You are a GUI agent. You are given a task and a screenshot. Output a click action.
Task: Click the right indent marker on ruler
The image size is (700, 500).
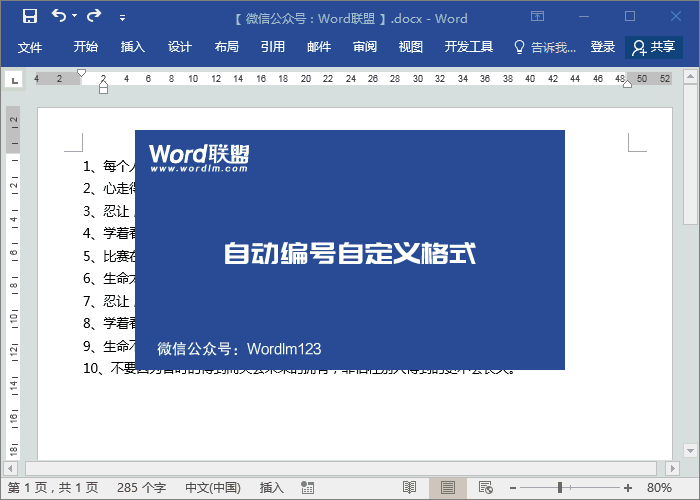click(x=627, y=84)
